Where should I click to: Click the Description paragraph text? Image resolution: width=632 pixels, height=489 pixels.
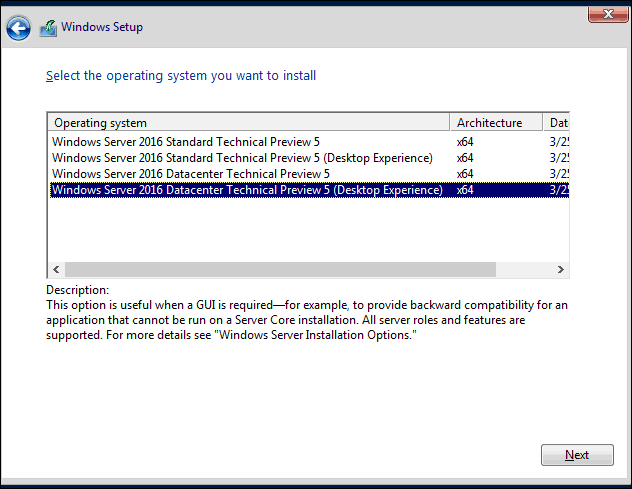(x=300, y=320)
